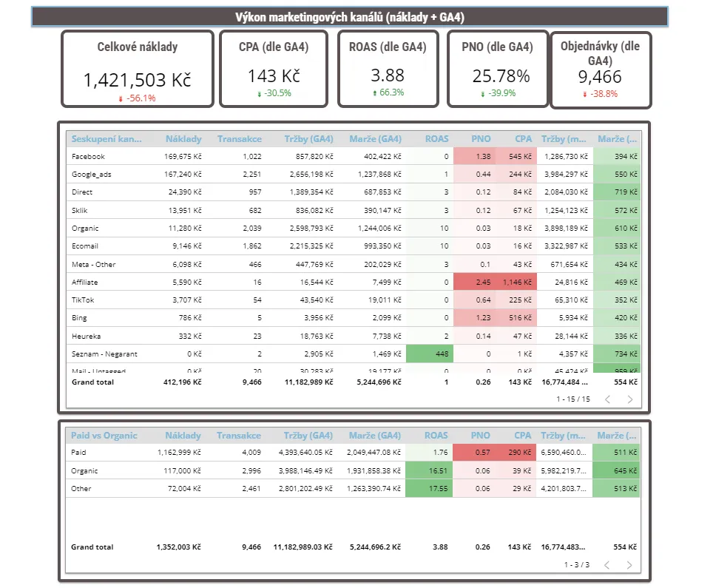Select the ROAS (dle GA4) scorecard
Viewport: 713px width, 588px height.
[388, 69]
